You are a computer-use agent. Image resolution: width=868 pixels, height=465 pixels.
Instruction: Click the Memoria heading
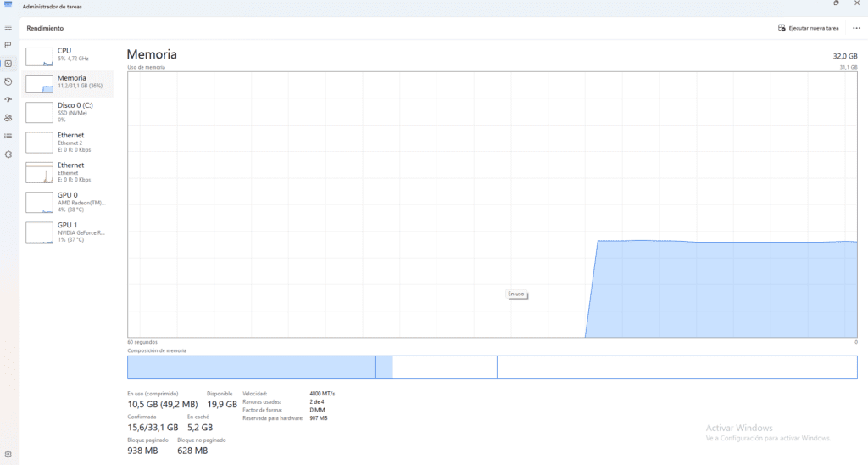[x=152, y=54]
